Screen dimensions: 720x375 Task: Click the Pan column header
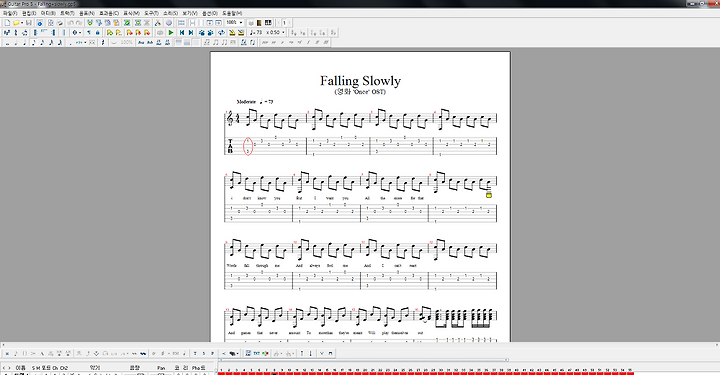[161, 368]
